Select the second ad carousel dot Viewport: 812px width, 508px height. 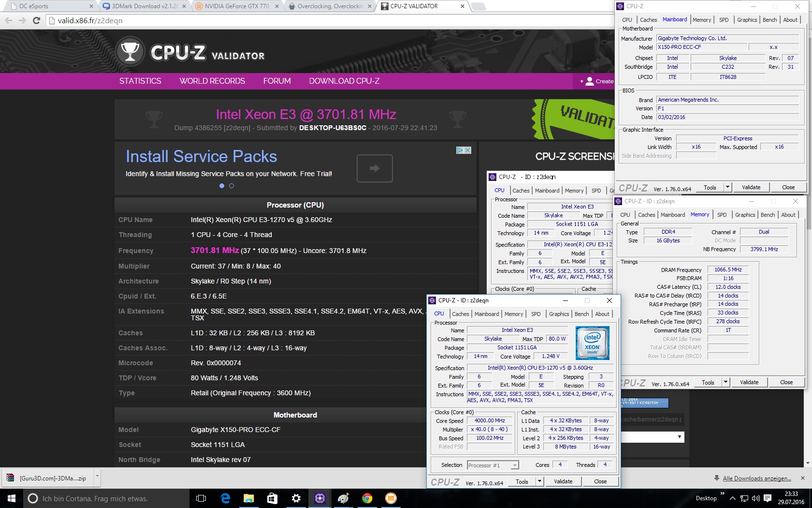(x=232, y=186)
